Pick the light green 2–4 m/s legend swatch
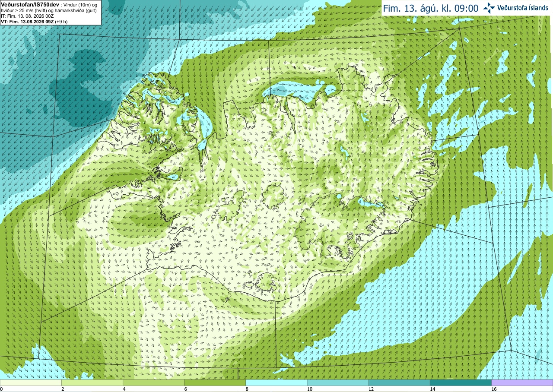 point(92,383)
